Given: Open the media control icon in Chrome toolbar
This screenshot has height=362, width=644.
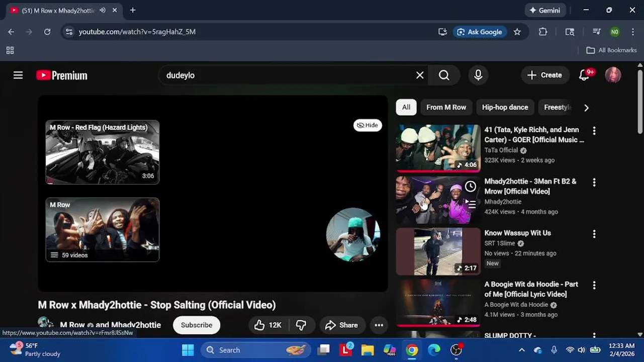Looking at the screenshot, I should click(597, 32).
